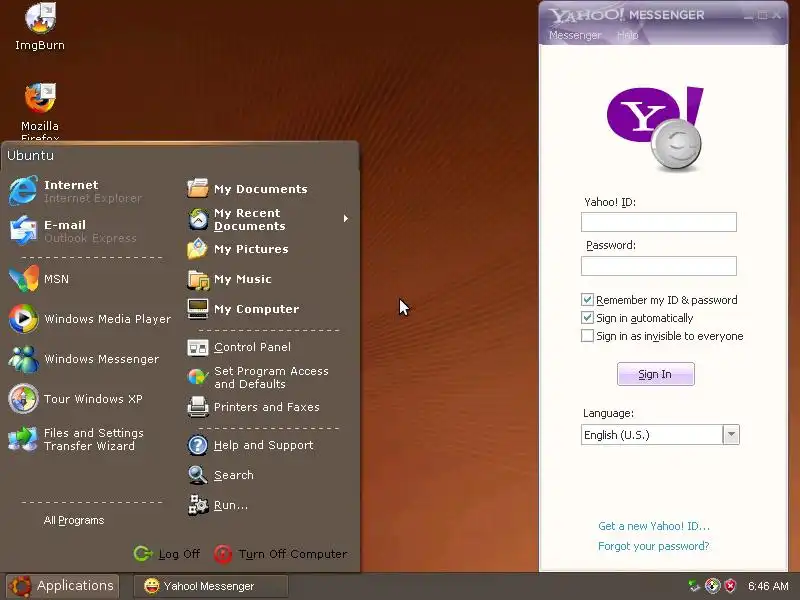Click the Ubuntu user name header

[x=31, y=155]
